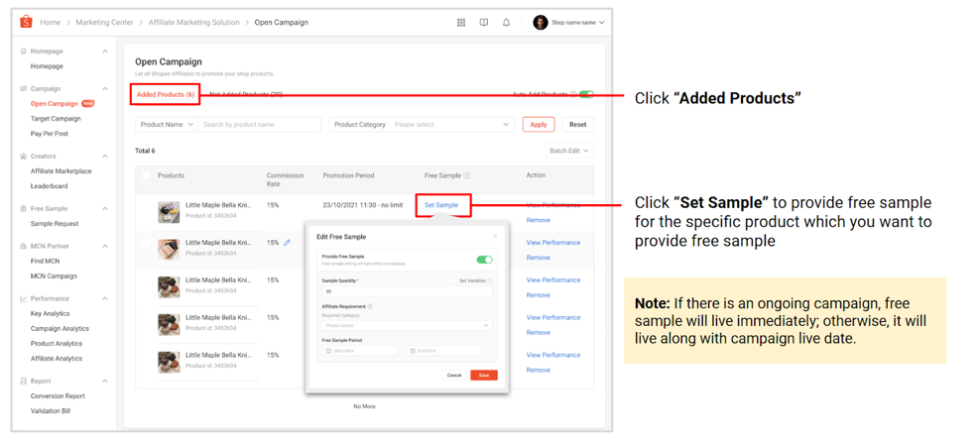Open the Product Category dropdown

coord(422,124)
